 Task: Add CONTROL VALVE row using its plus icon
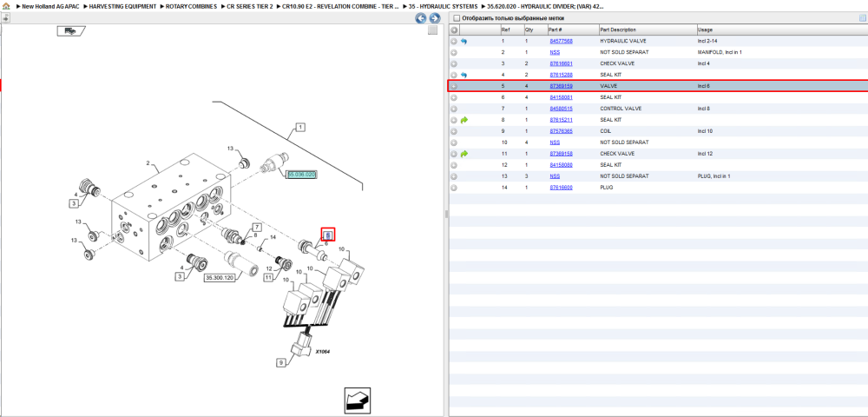pos(454,109)
